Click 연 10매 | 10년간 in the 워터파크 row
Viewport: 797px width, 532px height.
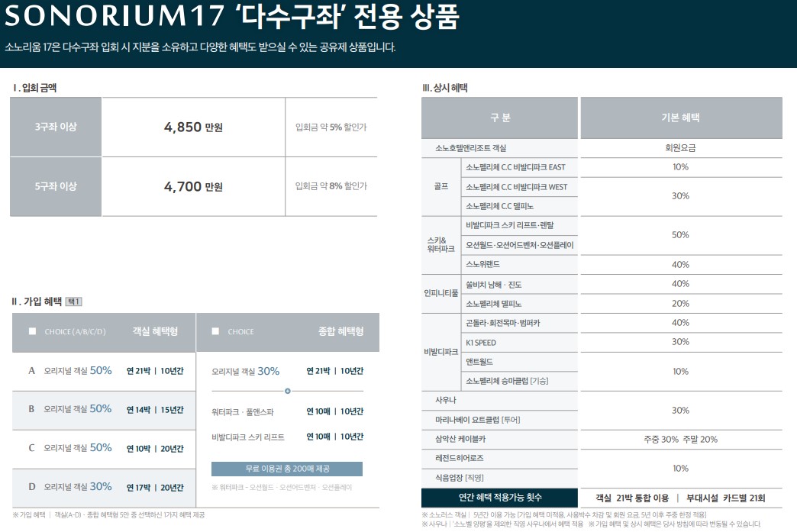(x=335, y=411)
